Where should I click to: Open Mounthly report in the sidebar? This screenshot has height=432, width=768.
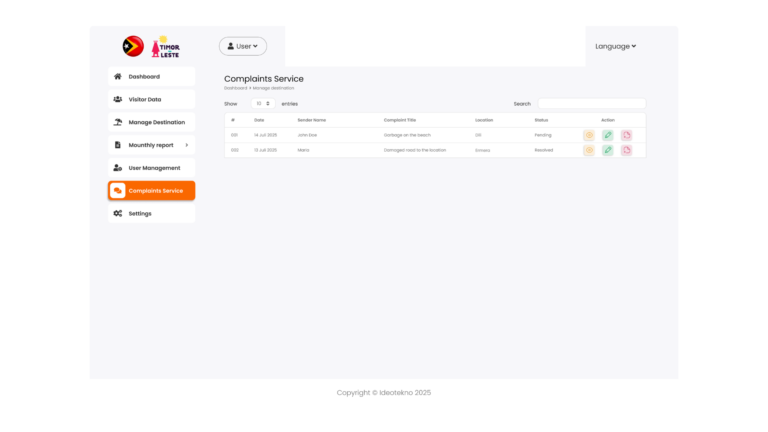coord(151,145)
